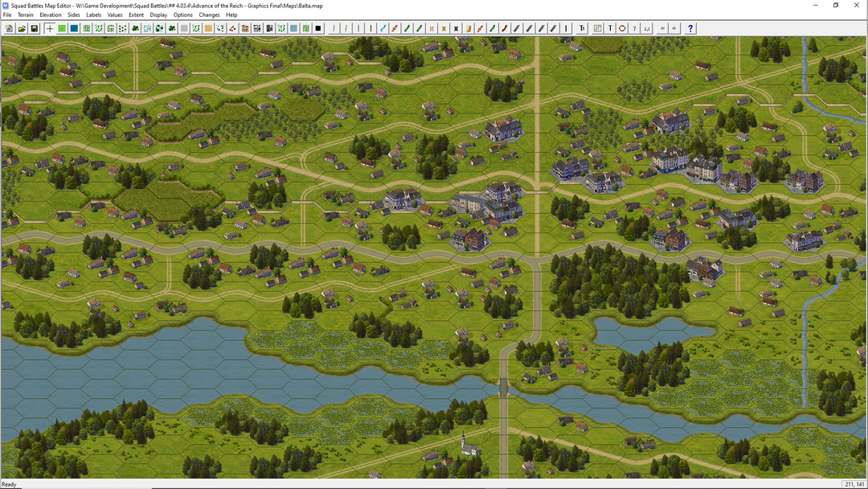Screen dimensions: 868x489
Task: Toggle the hex coordinate display
Action: click(x=646, y=27)
